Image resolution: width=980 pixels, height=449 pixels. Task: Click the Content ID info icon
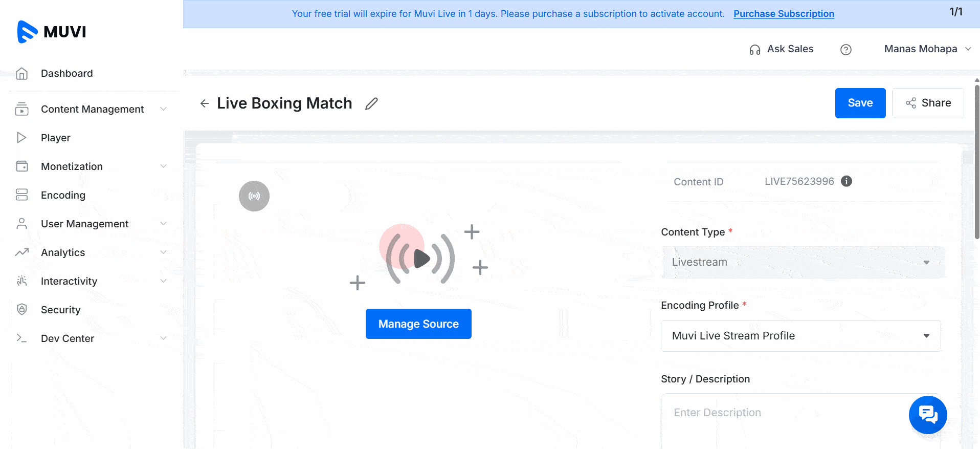pyautogui.click(x=847, y=181)
